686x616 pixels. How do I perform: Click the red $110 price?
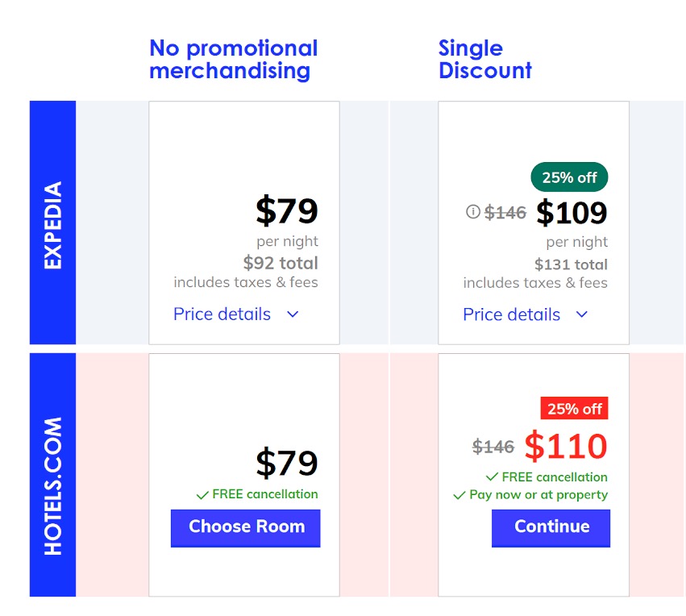[565, 446]
